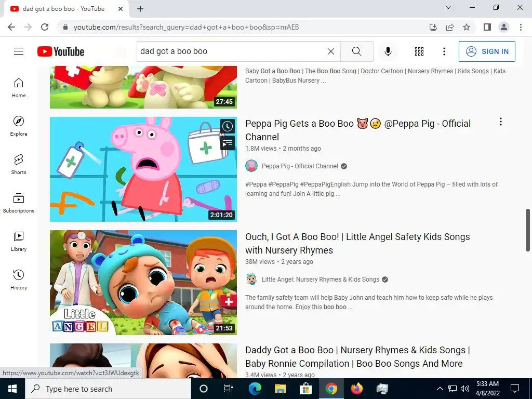Go to Home in the sidebar

coord(19,87)
